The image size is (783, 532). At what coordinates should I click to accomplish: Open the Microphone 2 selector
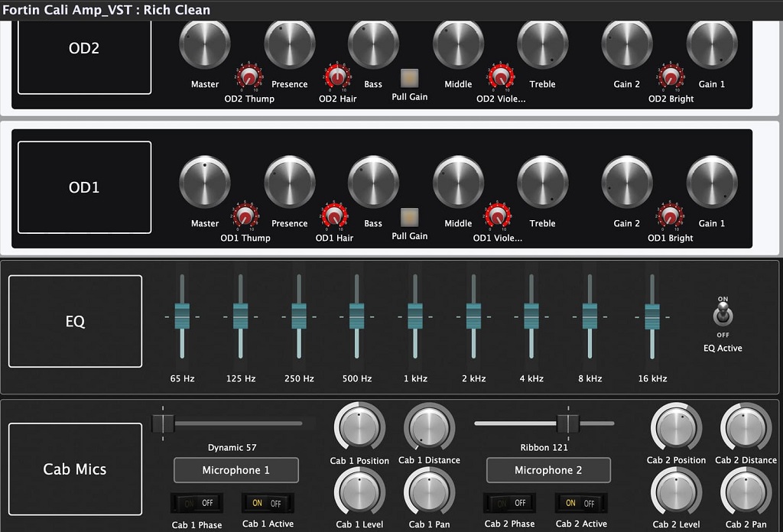point(548,470)
